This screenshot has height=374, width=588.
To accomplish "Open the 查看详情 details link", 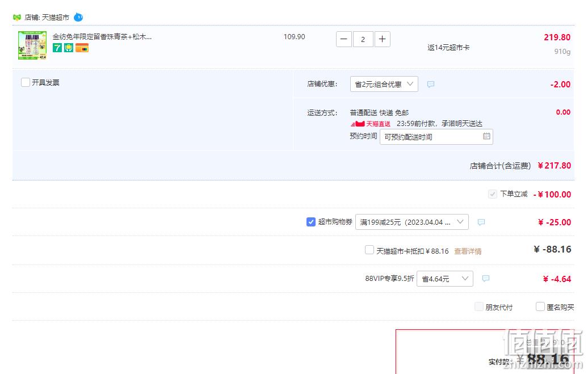I will [468, 251].
